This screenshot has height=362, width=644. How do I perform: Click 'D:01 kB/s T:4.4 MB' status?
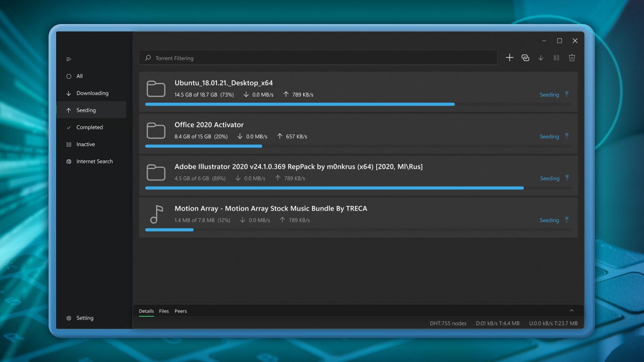[497, 323]
